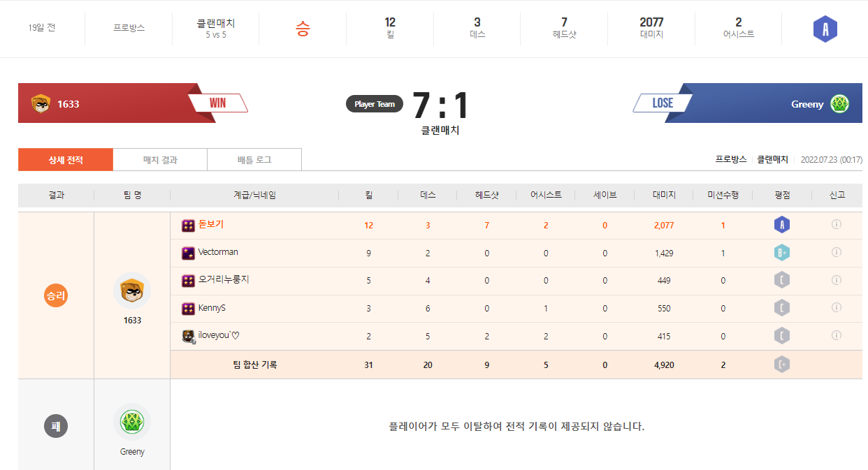This screenshot has width=868, height=470.
Task: Click the blue A grade badge in the top summary
Action: click(825, 29)
